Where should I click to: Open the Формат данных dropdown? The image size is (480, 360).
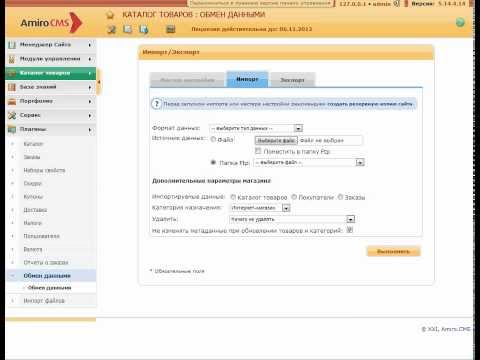point(256,128)
